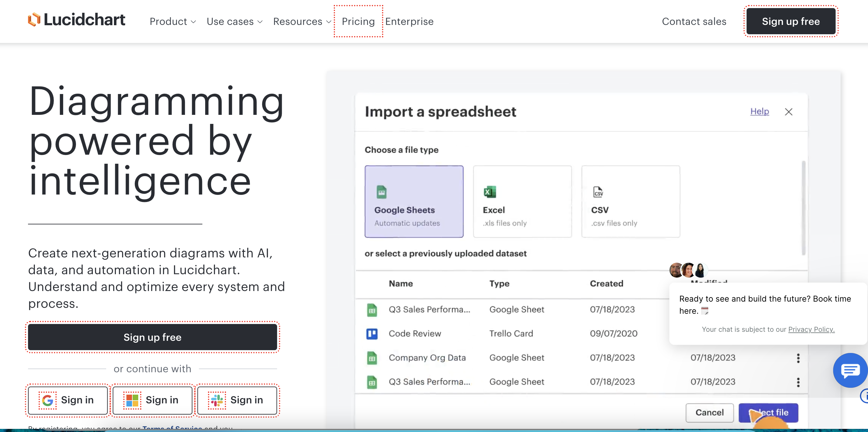Viewport: 868px width, 432px height.
Task: Open the Privacy Policy link in chat
Action: coord(811,329)
